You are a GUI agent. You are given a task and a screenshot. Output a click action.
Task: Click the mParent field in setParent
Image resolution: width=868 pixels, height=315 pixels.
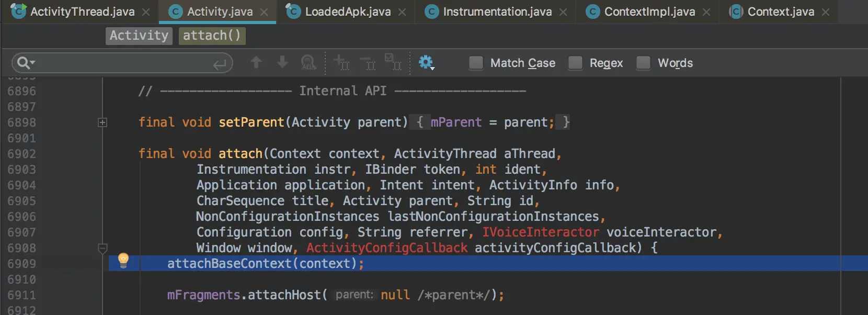pyautogui.click(x=456, y=122)
